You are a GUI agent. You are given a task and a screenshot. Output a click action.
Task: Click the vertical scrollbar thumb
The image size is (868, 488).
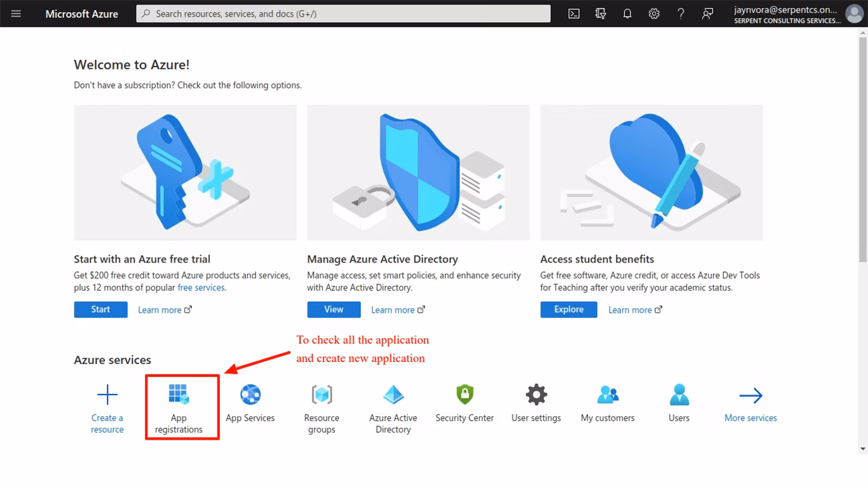pyautogui.click(x=863, y=148)
